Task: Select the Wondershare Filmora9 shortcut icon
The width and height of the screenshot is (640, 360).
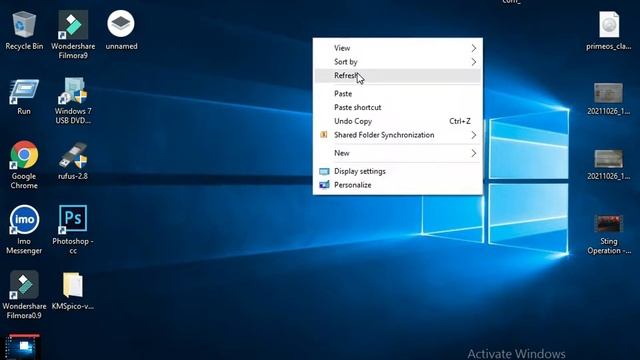Action: click(x=73, y=24)
